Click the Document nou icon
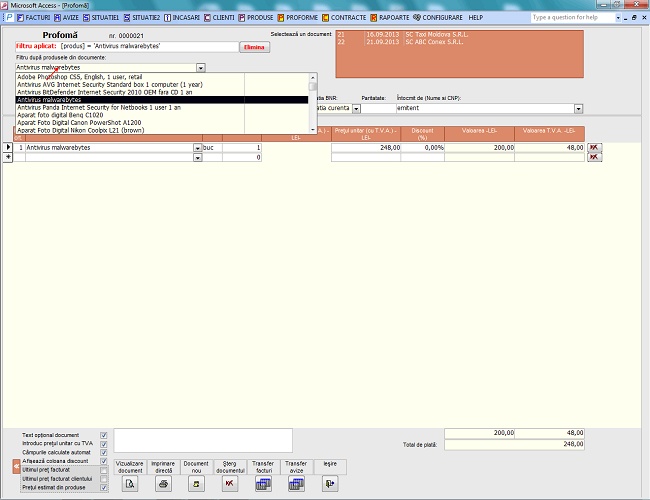Image resolution: width=650 pixels, height=500 pixels. tap(196, 483)
